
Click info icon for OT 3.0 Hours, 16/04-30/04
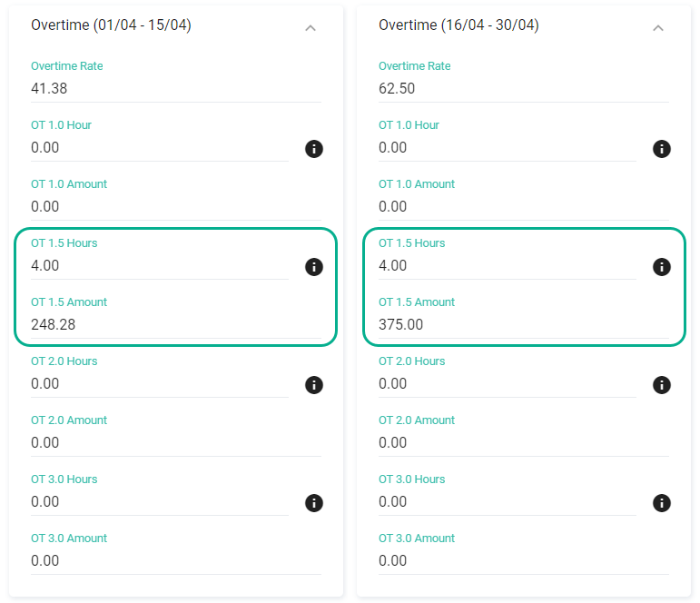[x=662, y=502]
